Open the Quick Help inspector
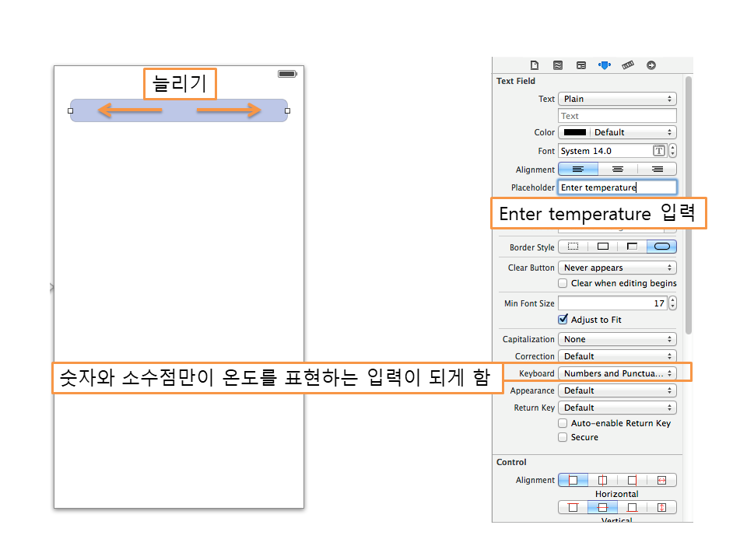Screen dimensions: 747x560 558,65
